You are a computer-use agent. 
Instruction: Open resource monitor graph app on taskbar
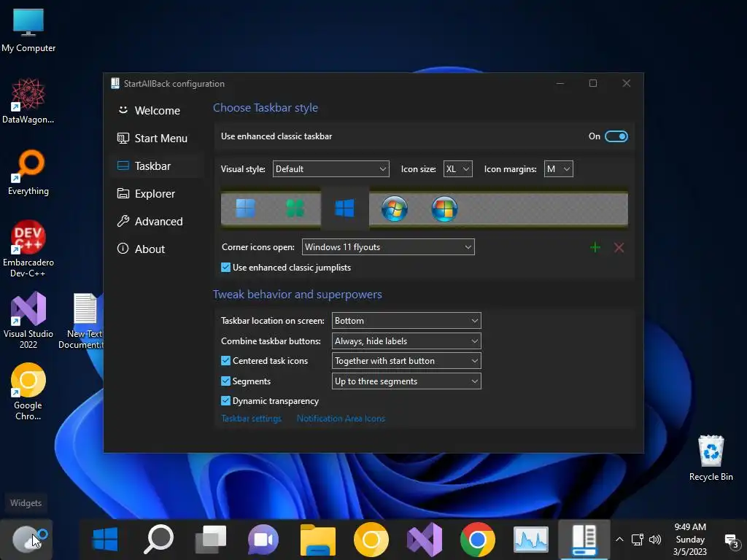click(531, 540)
